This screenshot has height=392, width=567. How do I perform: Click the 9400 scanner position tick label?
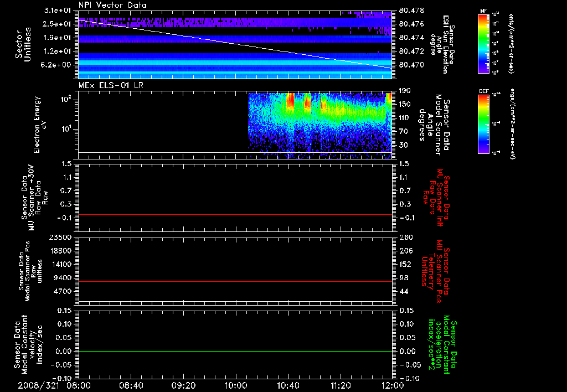[x=63, y=278]
